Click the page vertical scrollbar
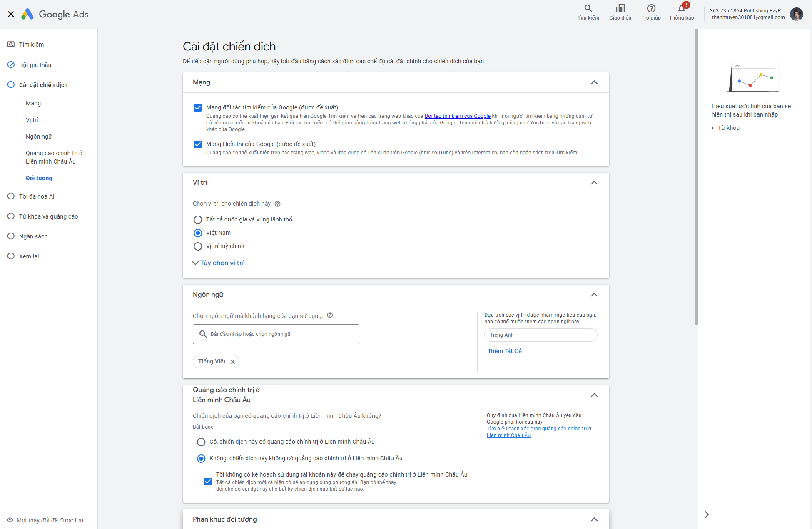 click(696, 177)
